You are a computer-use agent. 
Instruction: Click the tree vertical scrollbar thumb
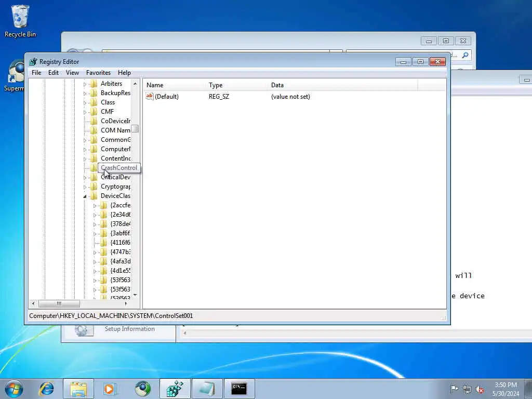pyautogui.click(x=135, y=129)
